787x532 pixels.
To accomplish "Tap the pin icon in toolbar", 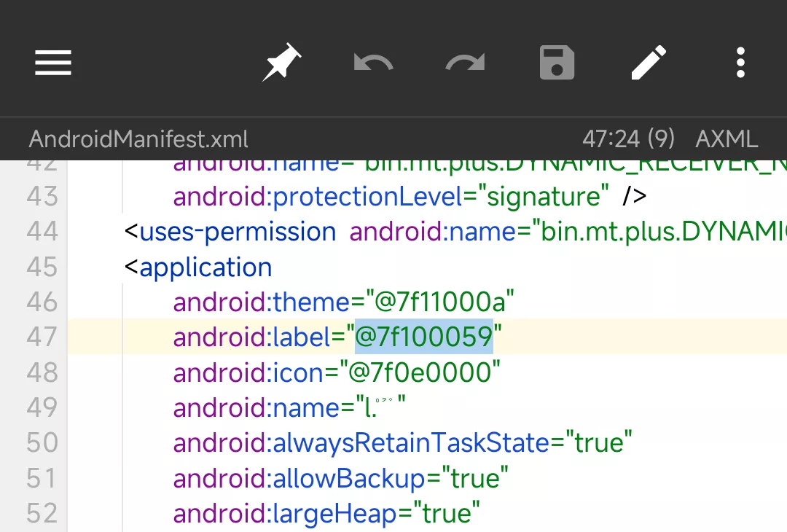I will coord(281,63).
